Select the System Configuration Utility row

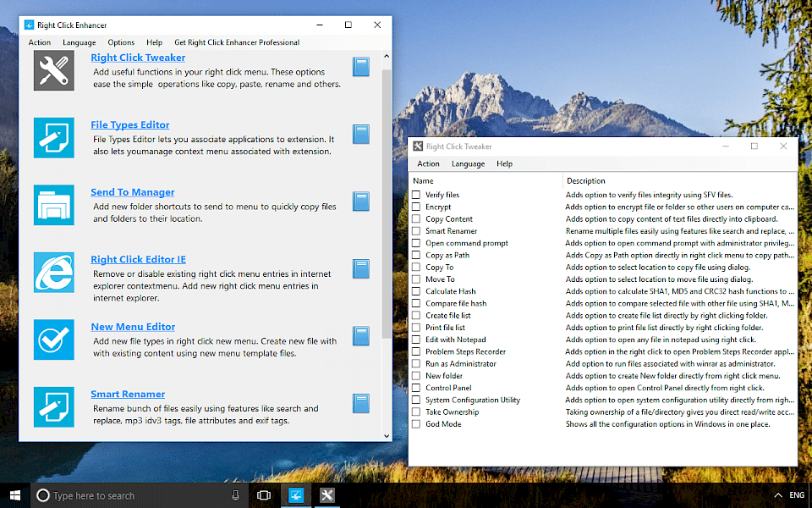tap(603, 400)
